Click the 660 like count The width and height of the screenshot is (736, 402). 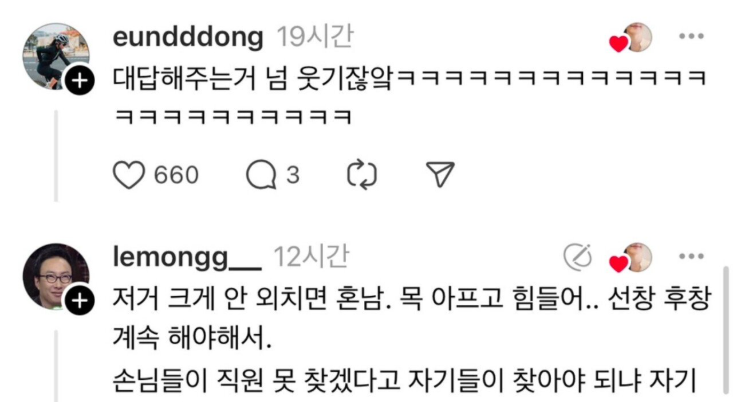pyautogui.click(x=176, y=175)
